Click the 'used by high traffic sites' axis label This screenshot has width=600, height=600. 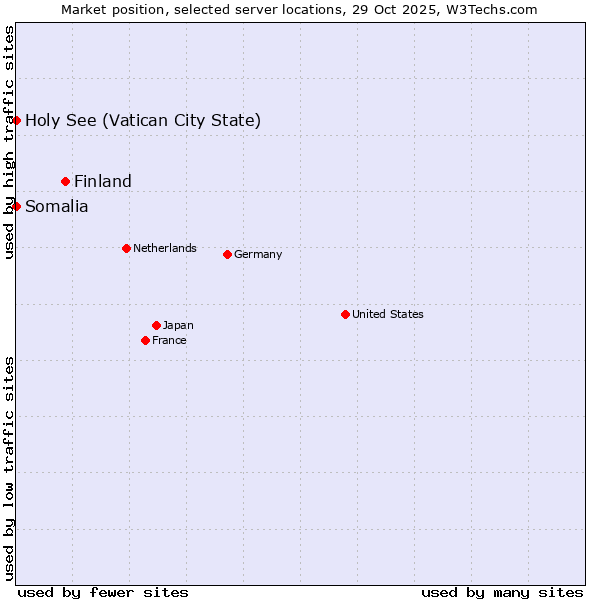click(9, 142)
